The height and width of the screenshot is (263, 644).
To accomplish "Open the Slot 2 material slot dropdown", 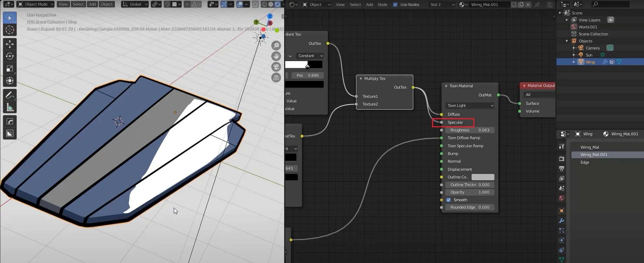I will point(442,5).
